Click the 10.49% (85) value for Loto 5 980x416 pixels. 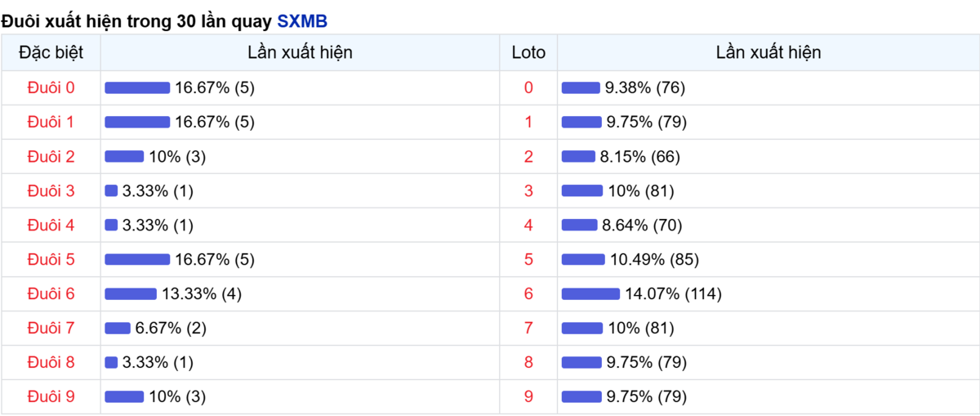[655, 259]
